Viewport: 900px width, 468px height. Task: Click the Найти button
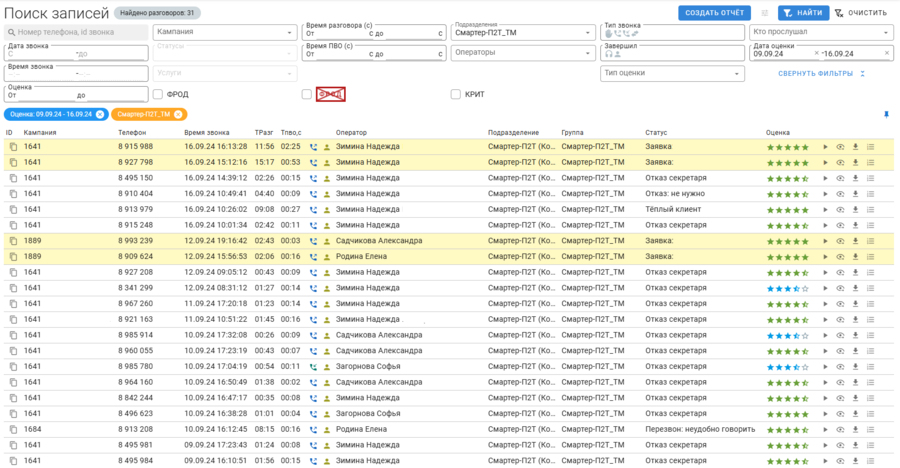804,13
